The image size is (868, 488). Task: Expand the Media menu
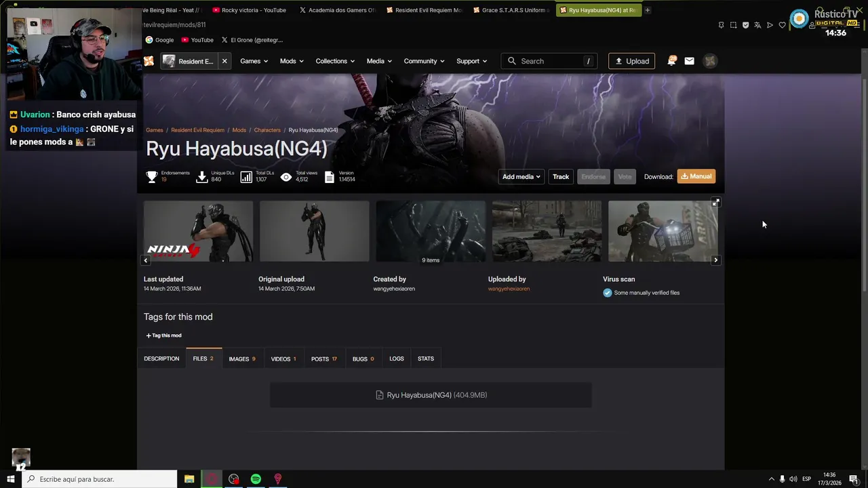tap(379, 61)
